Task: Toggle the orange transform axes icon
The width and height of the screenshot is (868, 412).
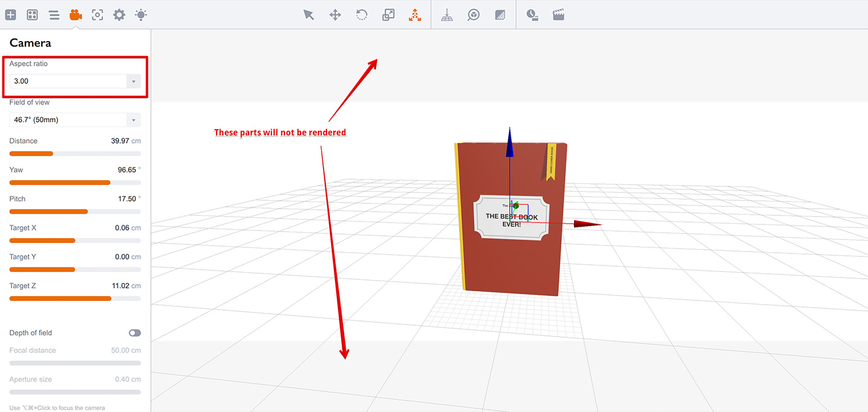Action: pyautogui.click(x=415, y=14)
